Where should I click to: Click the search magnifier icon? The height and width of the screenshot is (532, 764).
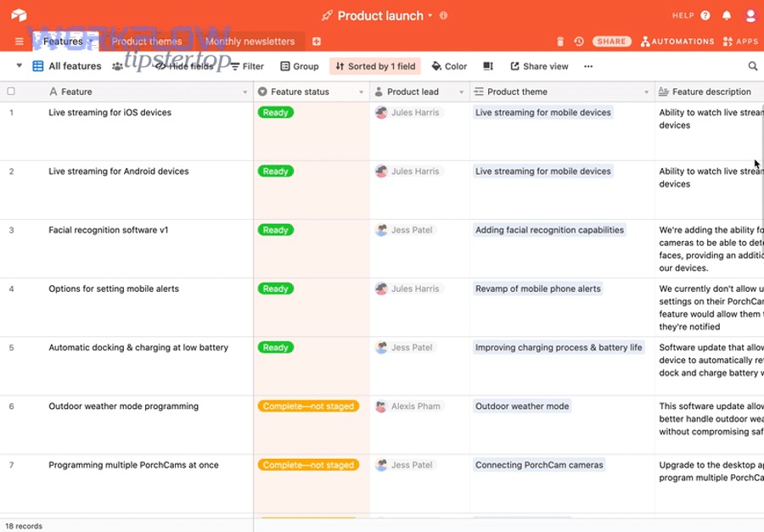coord(753,66)
